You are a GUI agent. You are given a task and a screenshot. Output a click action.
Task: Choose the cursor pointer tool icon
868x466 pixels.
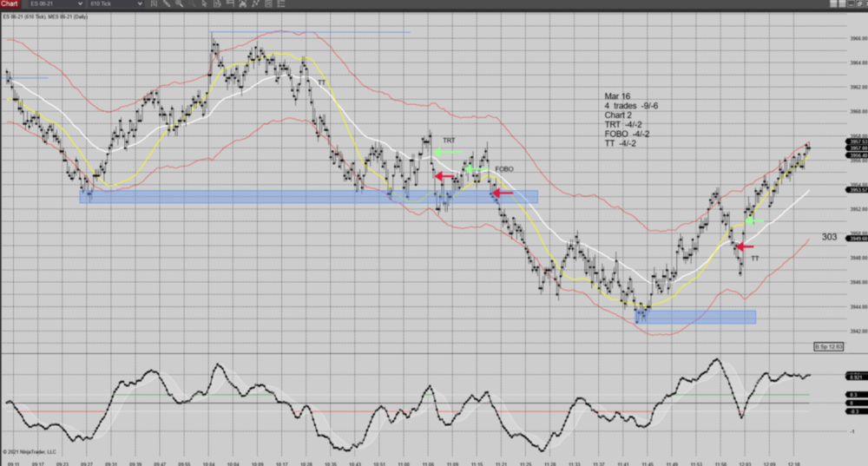click(x=205, y=4)
